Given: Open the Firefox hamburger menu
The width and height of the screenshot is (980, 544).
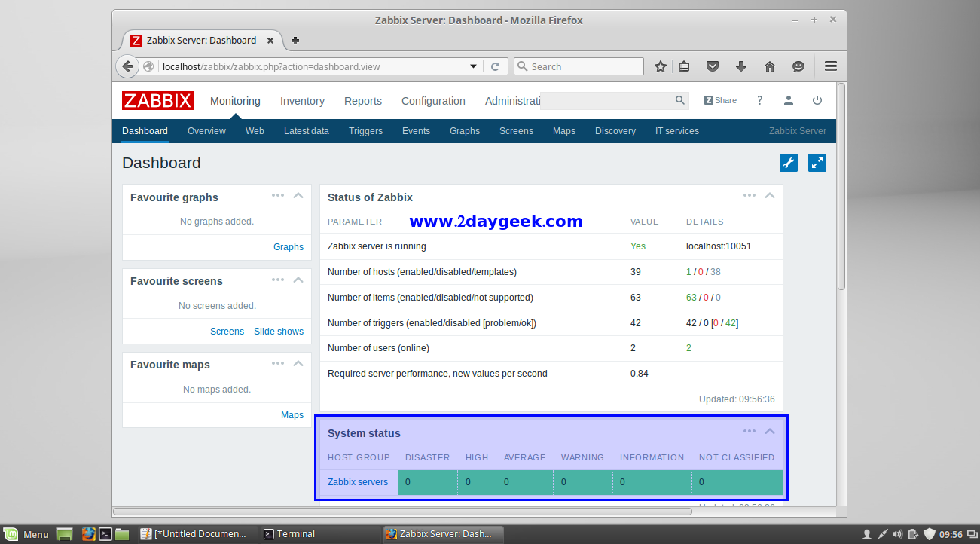Looking at the screenshot, I should click(x=831, y=66).
